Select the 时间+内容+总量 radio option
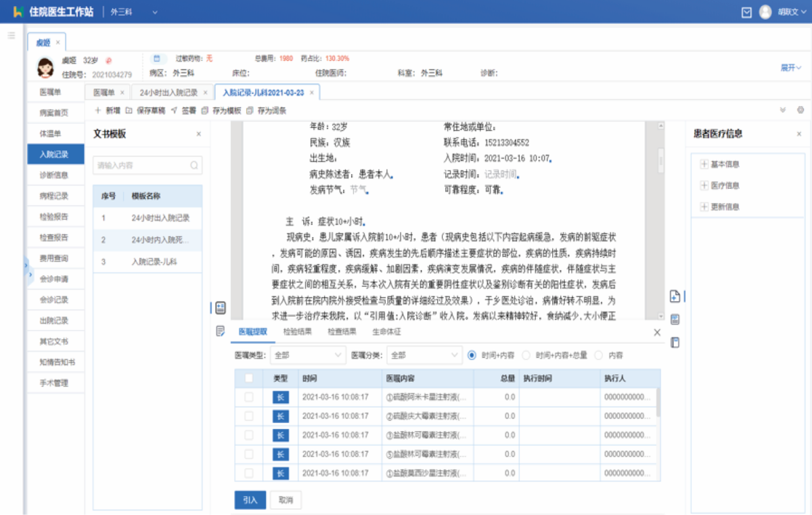The image size is (812, 515). (x=526, y=355)
